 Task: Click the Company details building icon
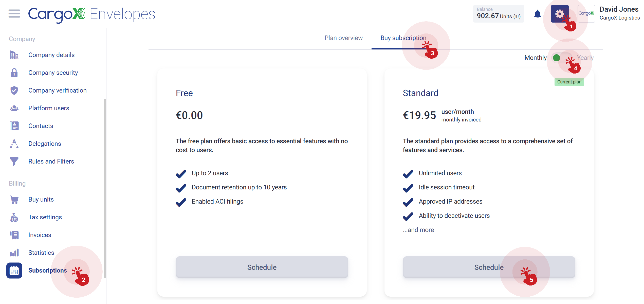[x=14, y=55]
